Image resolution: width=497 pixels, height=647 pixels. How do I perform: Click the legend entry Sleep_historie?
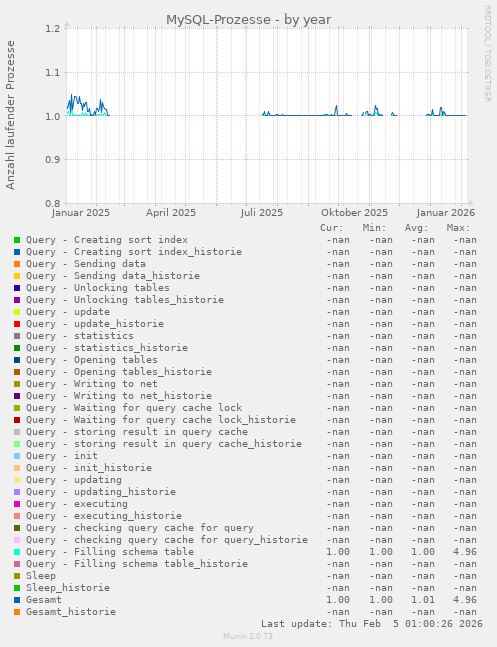68,588
